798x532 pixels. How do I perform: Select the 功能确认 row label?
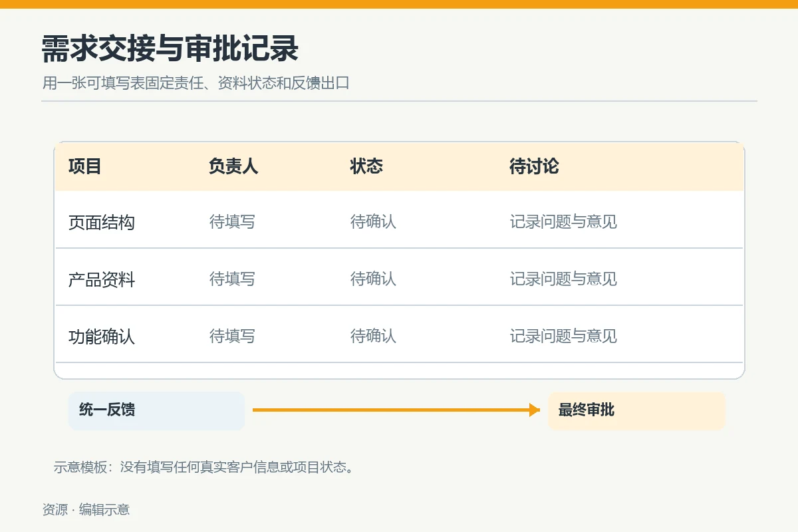pyautogui.click(x=102, y=336)
